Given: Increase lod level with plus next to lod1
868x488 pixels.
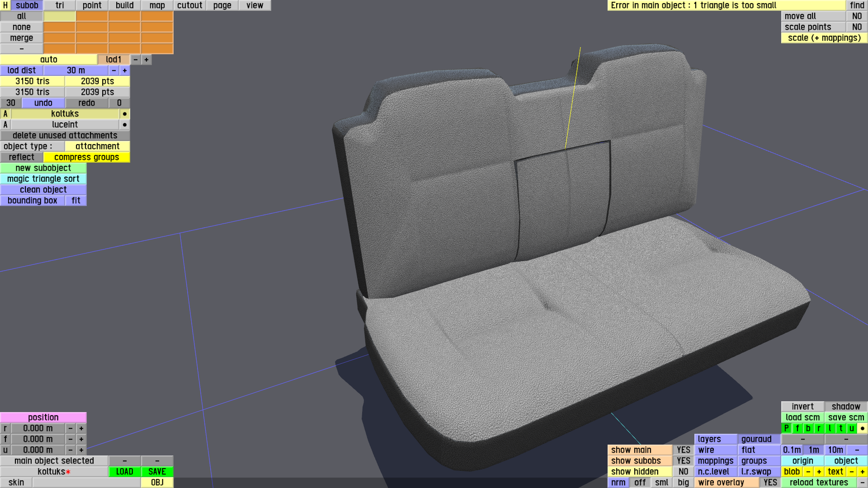Looking at the screenshot, I should tap(146, 60).
